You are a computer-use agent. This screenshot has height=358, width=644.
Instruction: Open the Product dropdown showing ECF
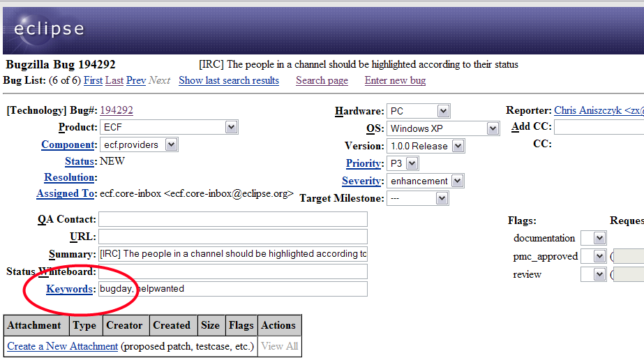click(170, 128)
